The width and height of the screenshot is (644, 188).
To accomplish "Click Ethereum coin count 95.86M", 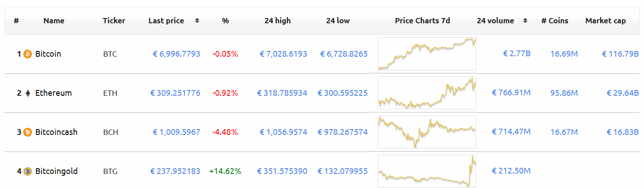I will pos(564,93).
